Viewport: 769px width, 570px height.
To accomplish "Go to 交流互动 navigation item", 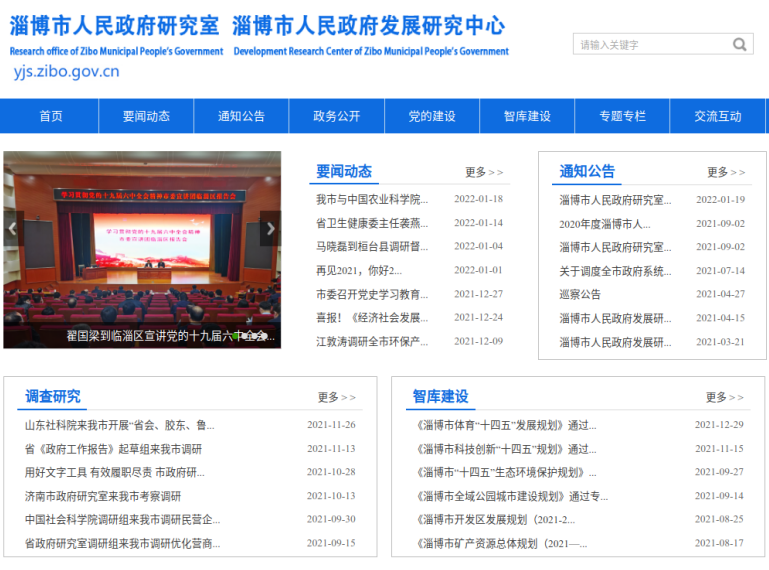I will [x=717, y=116].
